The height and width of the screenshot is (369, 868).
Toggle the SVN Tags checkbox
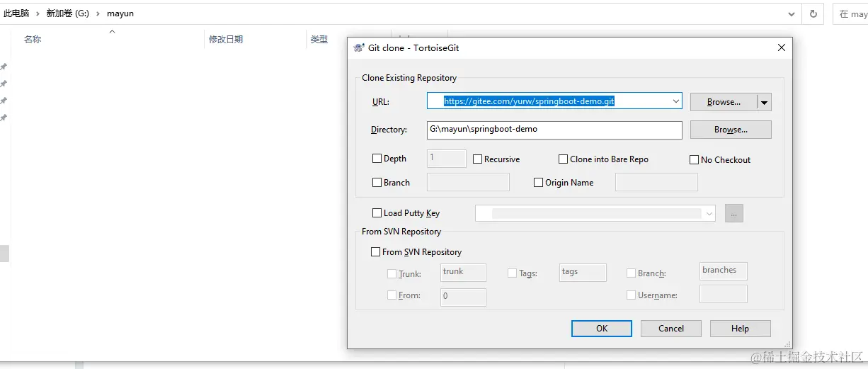coord(512,273)
